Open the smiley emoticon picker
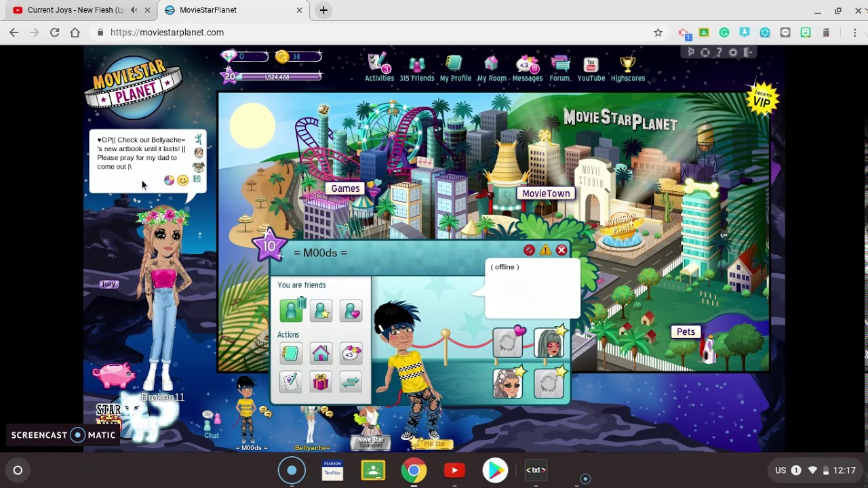This screenshot has width=868, height=488. pyautogui.click(x=182, y=180)
